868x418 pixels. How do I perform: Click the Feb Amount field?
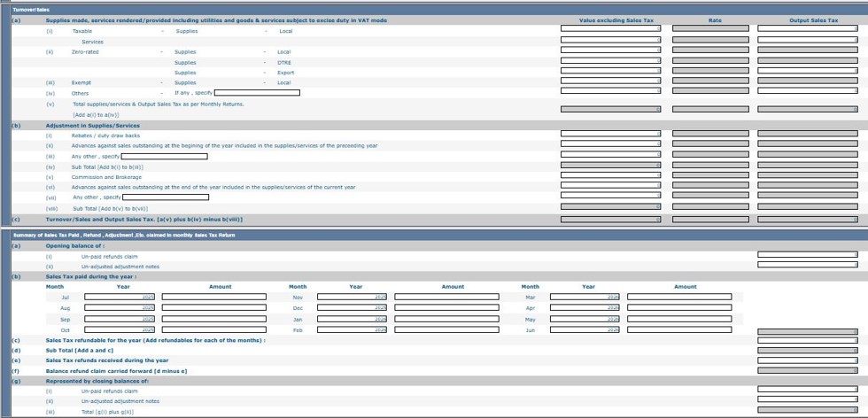coord(446,329)
